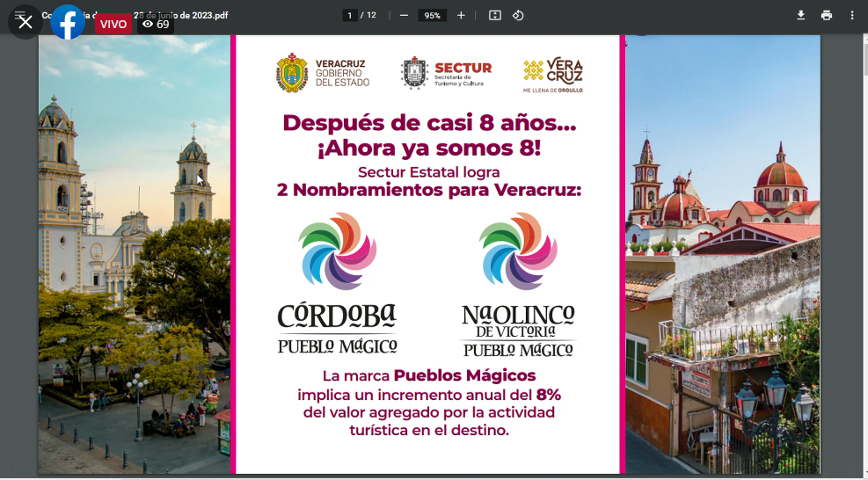Print the PDF document
The width and height of the screenshot is (868, 480).
pyautogui.click(x=827, y=16)
